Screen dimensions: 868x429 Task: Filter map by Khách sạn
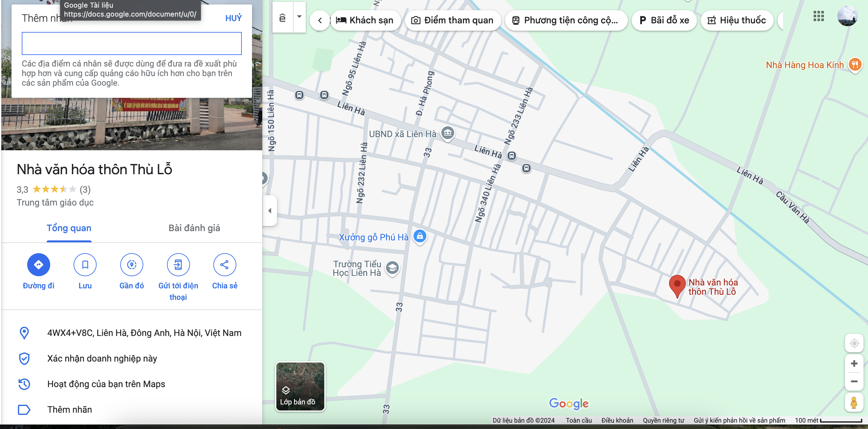click(x=365, y=20)
